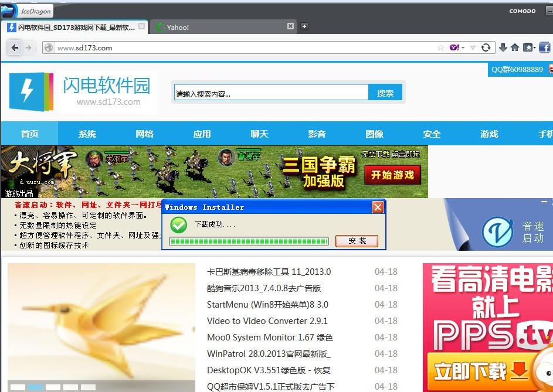This screenshot has width=553, height=392.
Task: Go back with the back arrow
Action: click(15, 47)
